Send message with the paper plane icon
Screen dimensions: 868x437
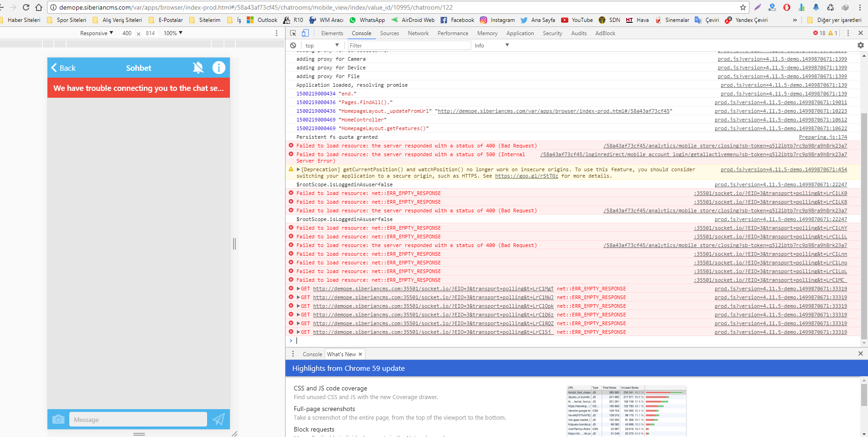click(218, 419)
